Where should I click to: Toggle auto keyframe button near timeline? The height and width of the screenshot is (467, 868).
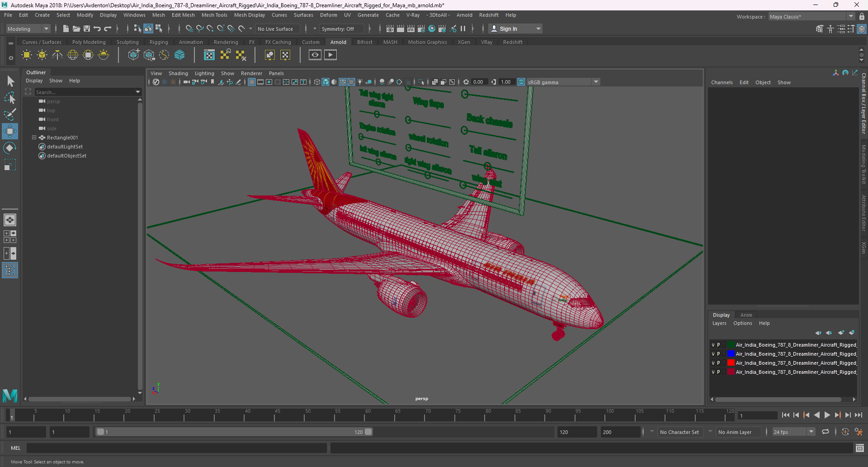pos(845,432)
